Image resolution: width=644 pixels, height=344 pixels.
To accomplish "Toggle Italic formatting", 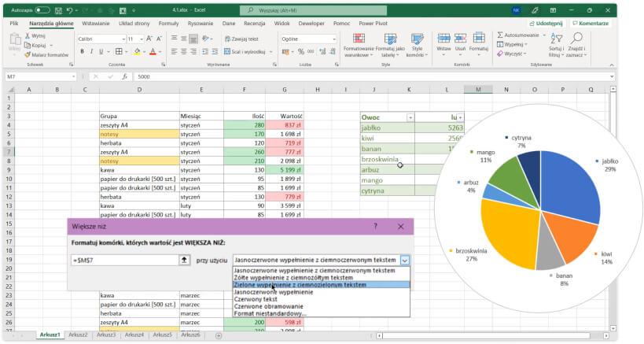I will click(x=92, y=51).
